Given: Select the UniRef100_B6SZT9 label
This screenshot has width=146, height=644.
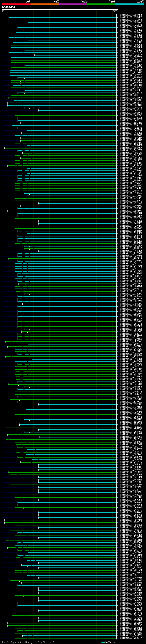Looking at the screenshot, I should point(131,103).
